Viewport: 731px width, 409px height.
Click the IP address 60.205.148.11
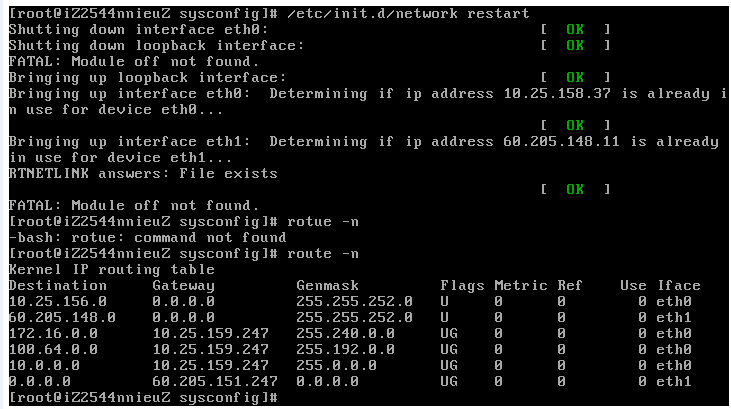pyautogui.click(x=561, y=142)
